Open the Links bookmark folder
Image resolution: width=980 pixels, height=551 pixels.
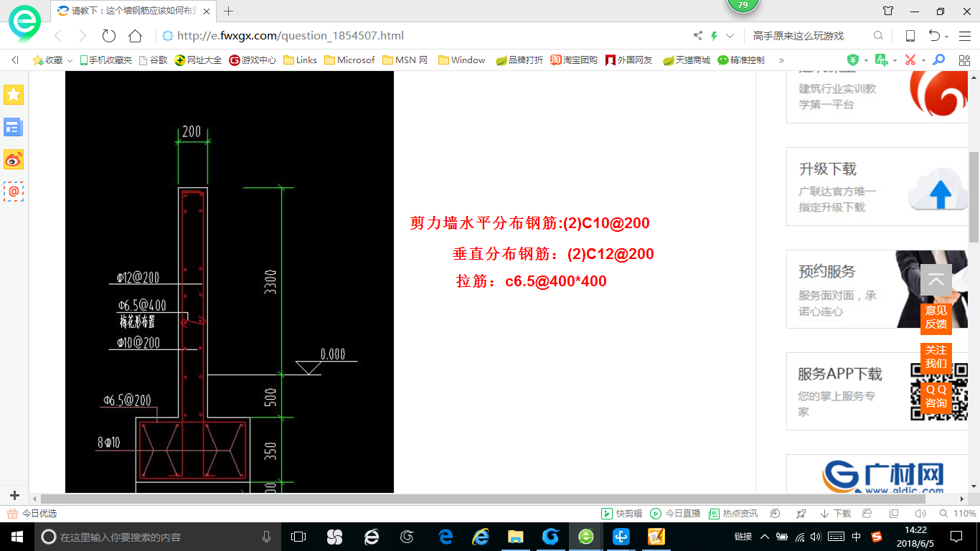pyautogui.click(x=300, y=60)
